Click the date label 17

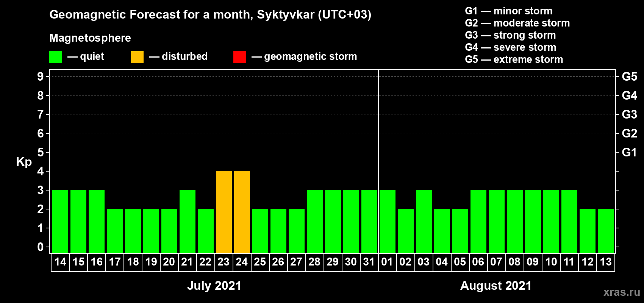(x=115, y=262)
